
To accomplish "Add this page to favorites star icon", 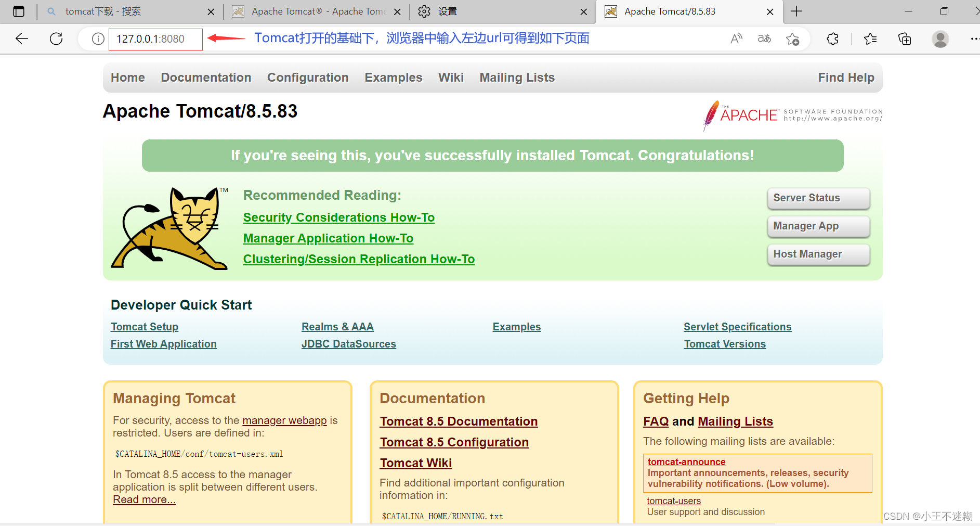I will (792, 39).
